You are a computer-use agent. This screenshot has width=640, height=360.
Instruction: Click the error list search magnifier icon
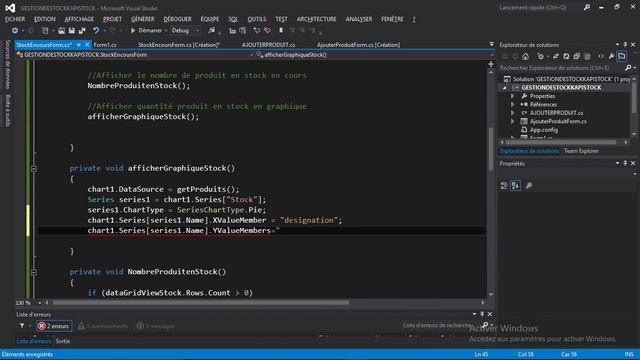click(485, 325)
